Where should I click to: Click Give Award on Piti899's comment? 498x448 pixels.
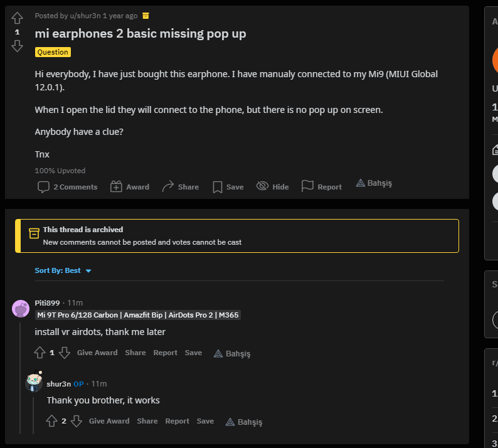click(97, 353)
